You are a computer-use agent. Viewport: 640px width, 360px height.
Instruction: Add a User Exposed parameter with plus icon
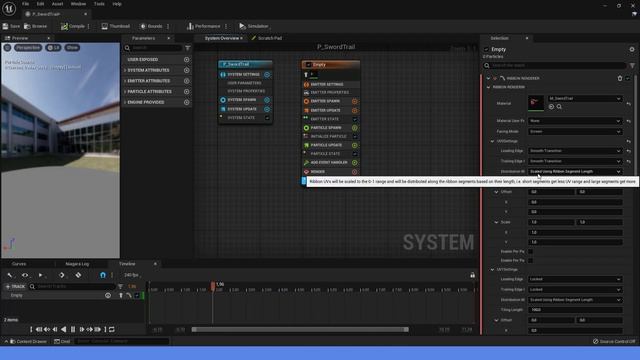click(x=187, y=60)
